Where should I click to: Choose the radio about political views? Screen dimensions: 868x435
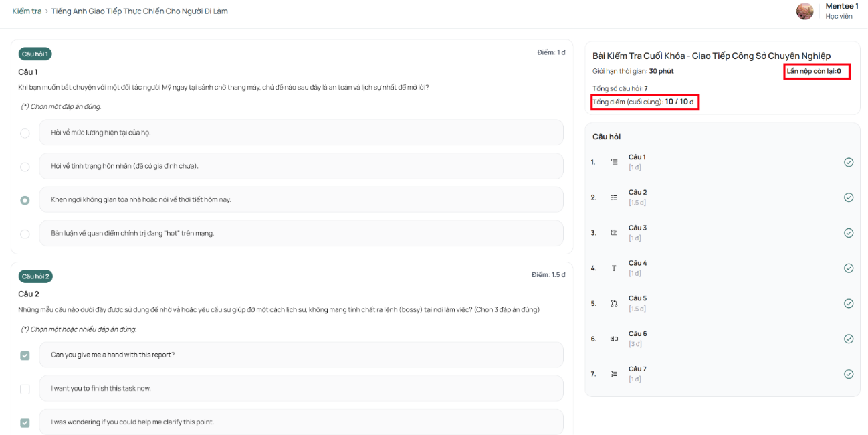[25, 234]
